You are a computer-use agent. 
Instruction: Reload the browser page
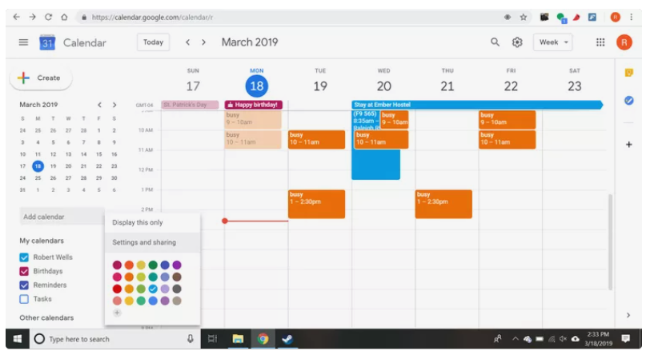(48, 17)
